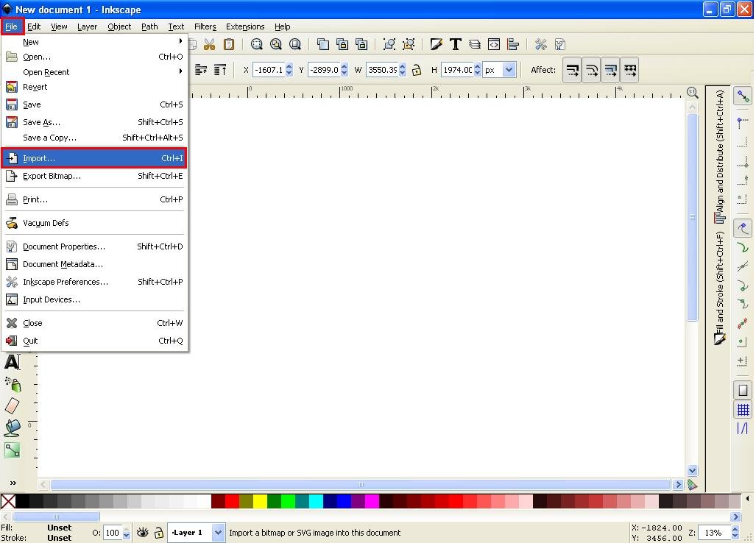Open Align and Distribute toolbar icon
This screenshot has width=756, height=543.
[513, 45]
